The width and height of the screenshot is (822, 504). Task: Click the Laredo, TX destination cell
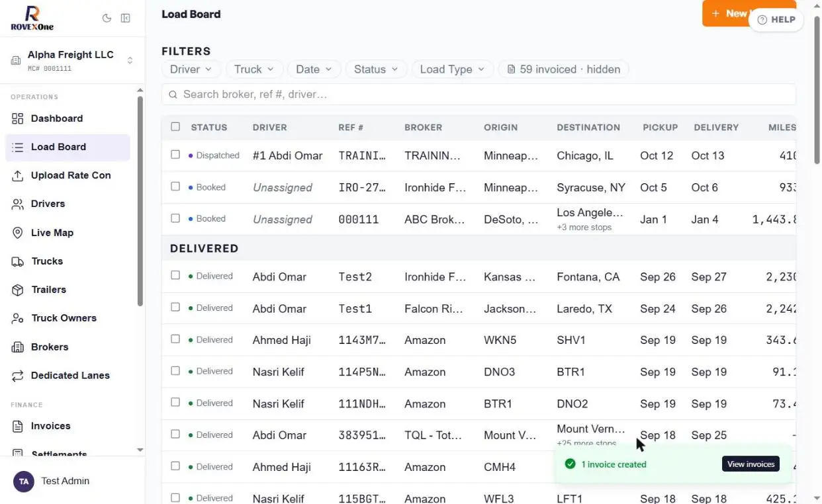[x=584, y=308]
